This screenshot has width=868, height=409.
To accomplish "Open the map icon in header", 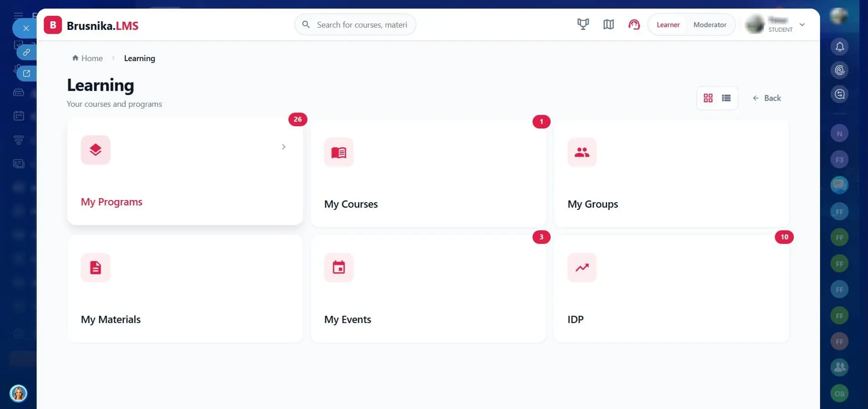I will pos(608,24).
